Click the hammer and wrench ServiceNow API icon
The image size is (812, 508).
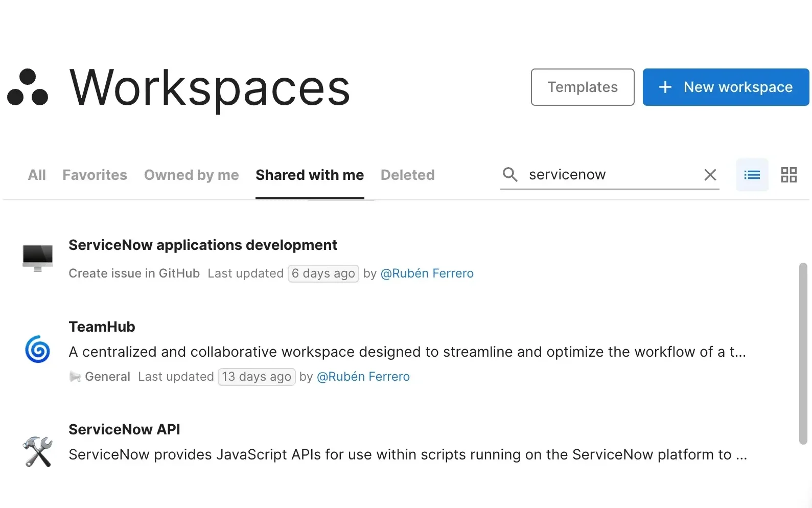[38, 452]
